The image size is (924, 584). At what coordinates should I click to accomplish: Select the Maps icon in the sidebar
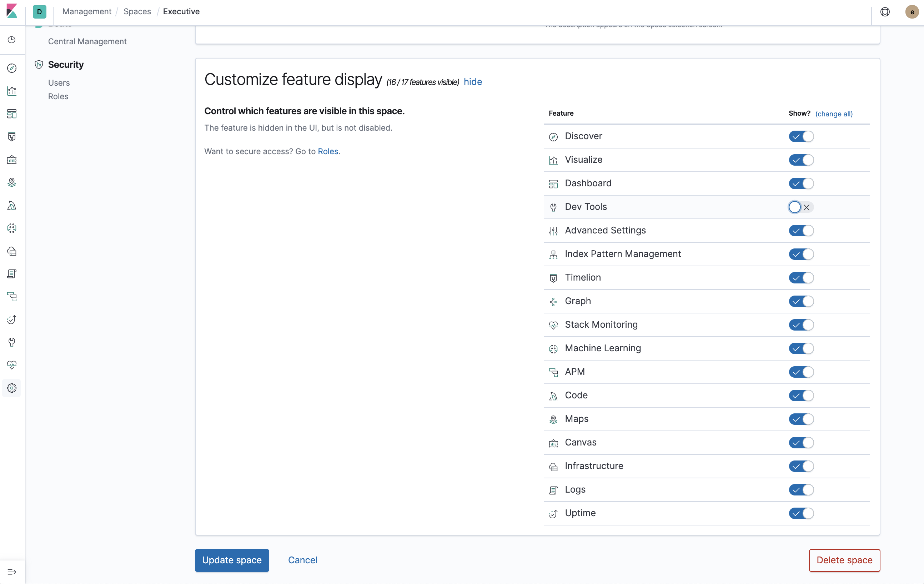[x=11, y=182]
